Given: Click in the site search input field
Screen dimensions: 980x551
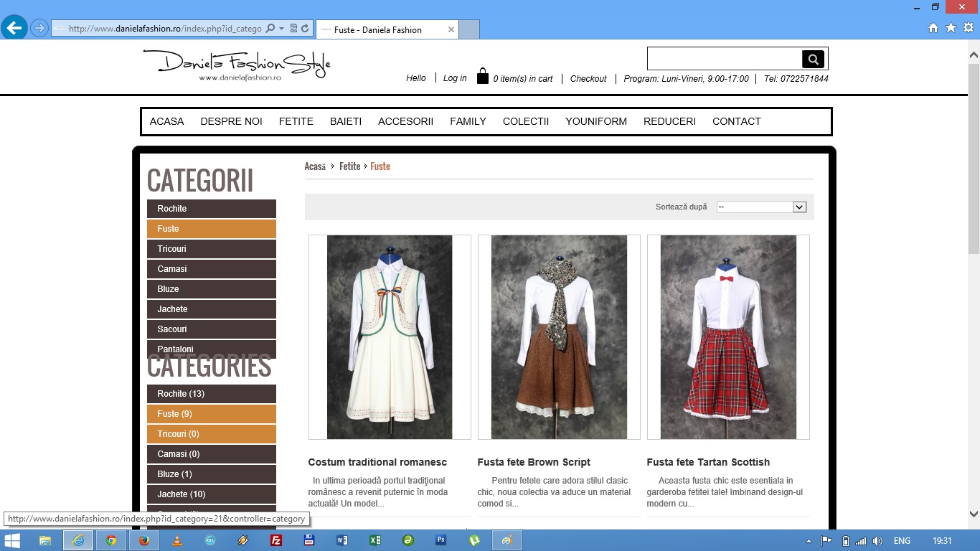Looking at the screenshot, I should [725, 59].
